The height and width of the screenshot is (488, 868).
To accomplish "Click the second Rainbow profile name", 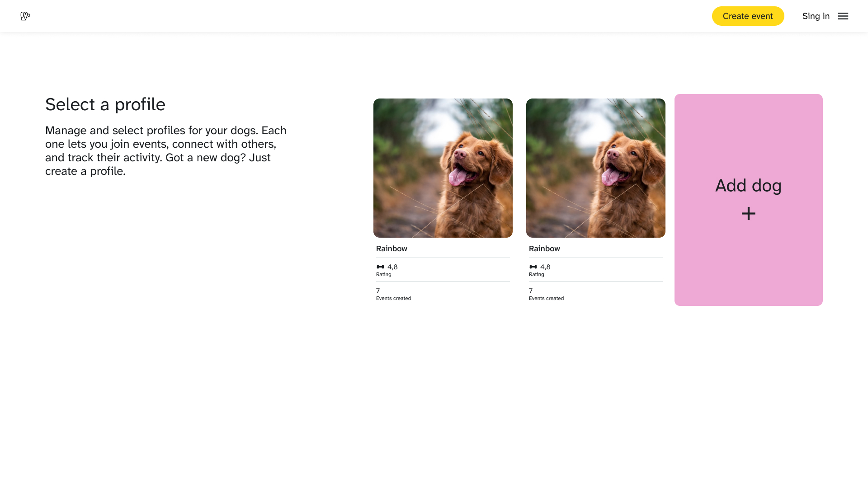I will tap(544, 249).
